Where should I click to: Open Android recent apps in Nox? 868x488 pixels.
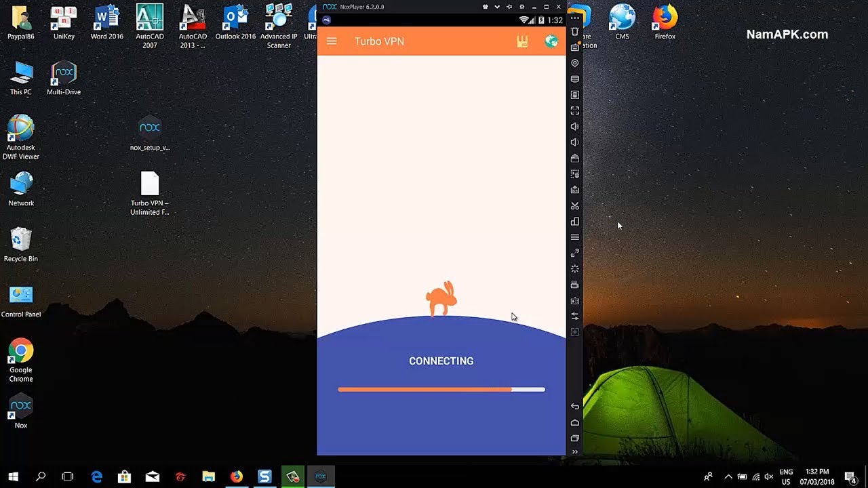tap(575, 438)
